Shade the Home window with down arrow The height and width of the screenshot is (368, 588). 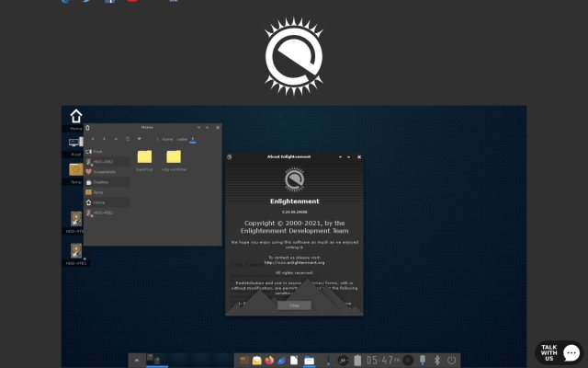(198, 128)
